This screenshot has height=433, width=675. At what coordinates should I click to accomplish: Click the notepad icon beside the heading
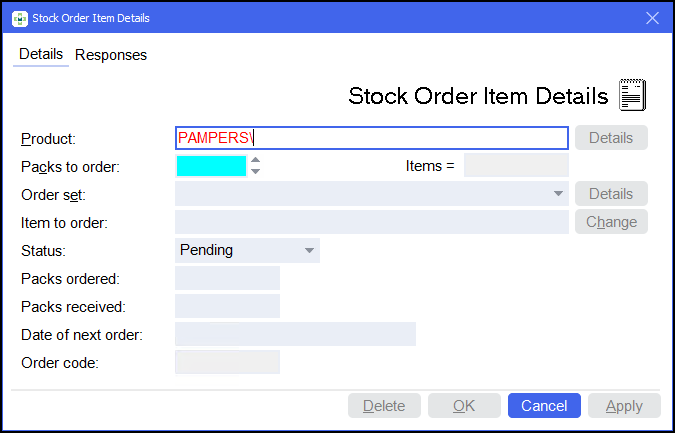[632, 95]
